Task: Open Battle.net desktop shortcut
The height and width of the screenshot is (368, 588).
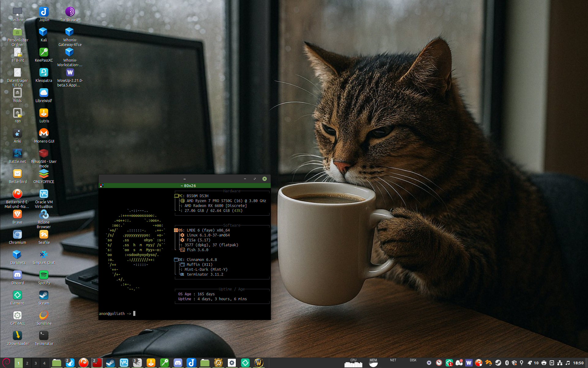Action: (x=17, y=156)
